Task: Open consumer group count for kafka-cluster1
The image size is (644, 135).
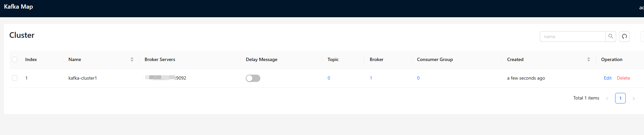Action: pyautogui.click(x=418, y=78)
